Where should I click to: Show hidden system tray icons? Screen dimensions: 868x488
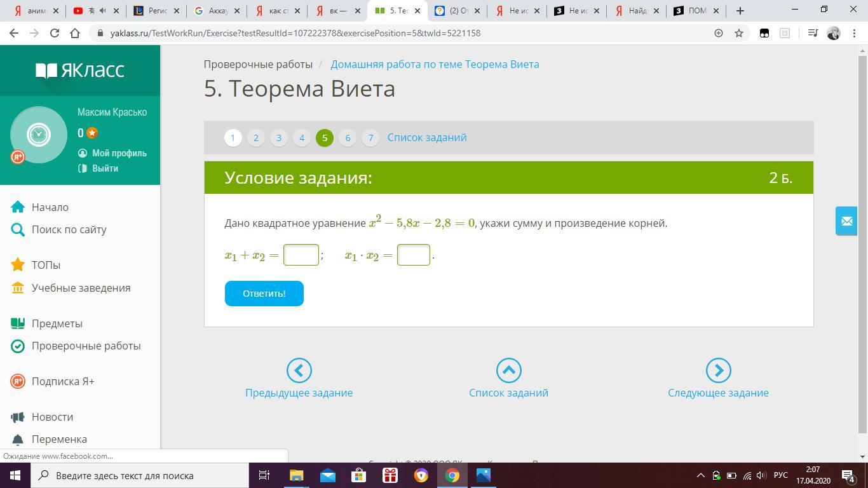[701, 475]
